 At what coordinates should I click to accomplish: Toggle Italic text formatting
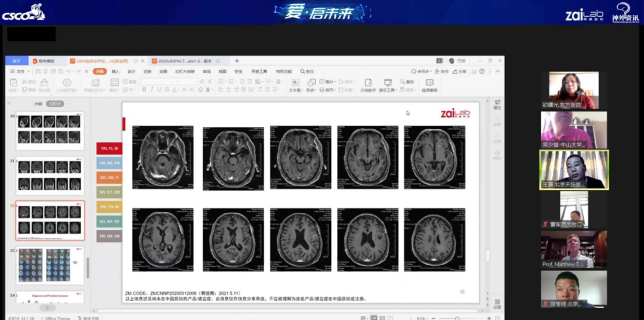(151, 89)
